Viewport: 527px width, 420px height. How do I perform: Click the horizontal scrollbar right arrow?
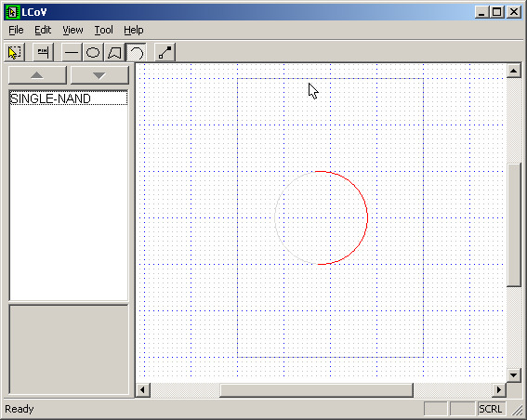click(499, 389)
